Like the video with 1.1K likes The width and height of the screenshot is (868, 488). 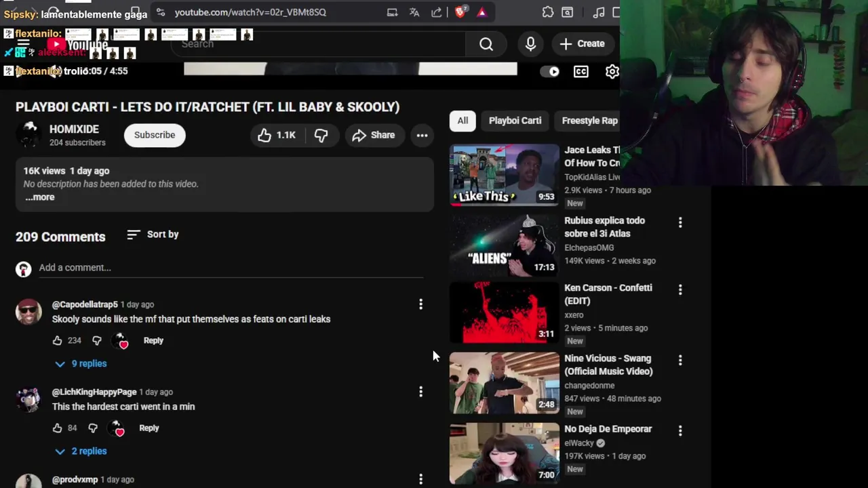pyautogui.click(x=277, y=135)
